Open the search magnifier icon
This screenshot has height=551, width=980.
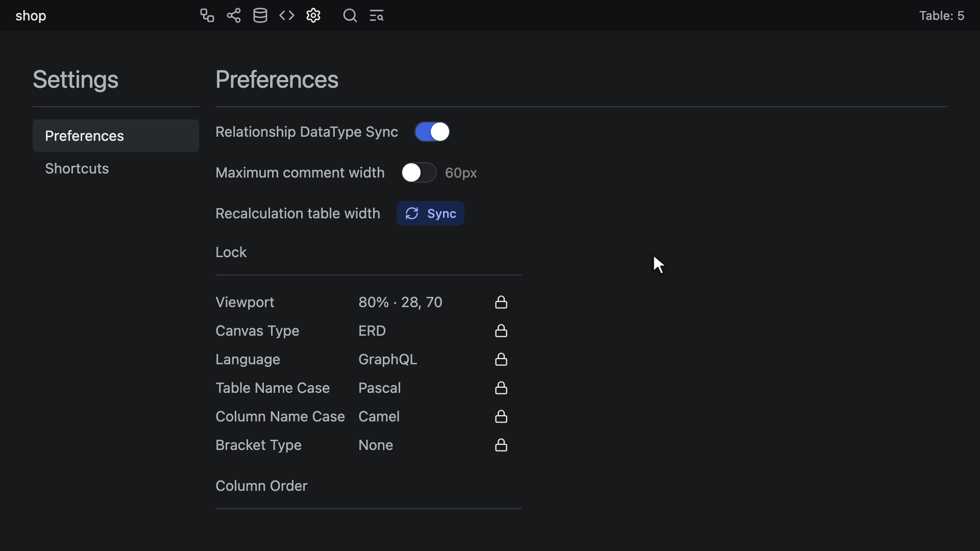coord(350,15)
